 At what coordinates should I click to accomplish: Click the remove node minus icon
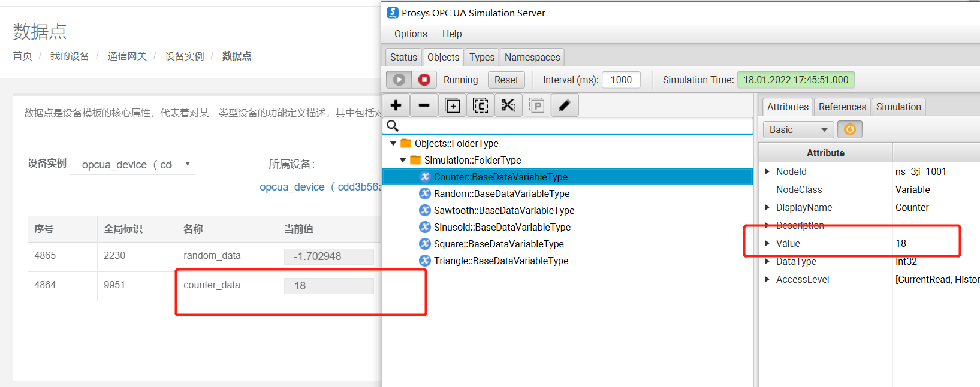point(424,105)
